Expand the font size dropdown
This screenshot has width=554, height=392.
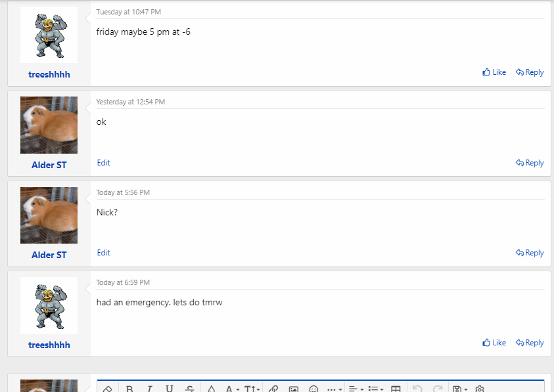[252, 388]
